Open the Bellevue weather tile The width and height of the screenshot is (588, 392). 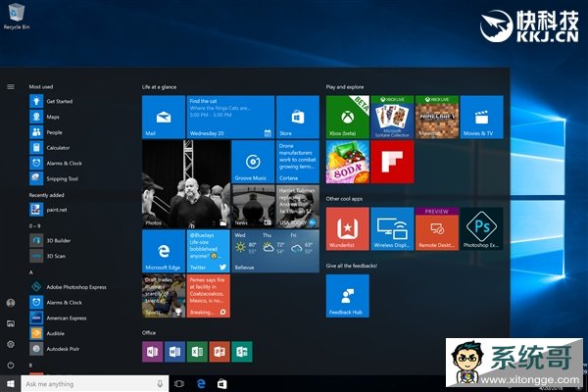[275, 251]
